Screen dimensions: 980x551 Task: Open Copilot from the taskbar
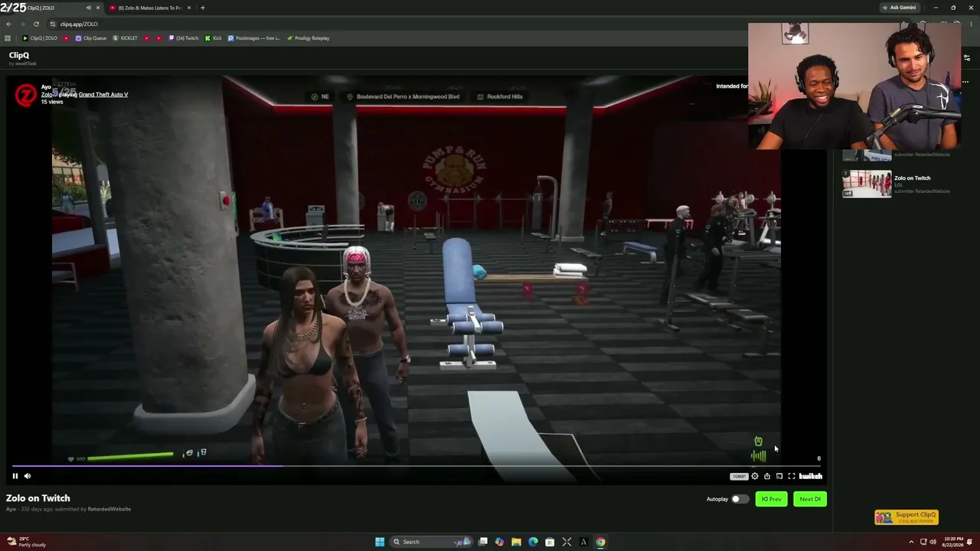[499, 542]
